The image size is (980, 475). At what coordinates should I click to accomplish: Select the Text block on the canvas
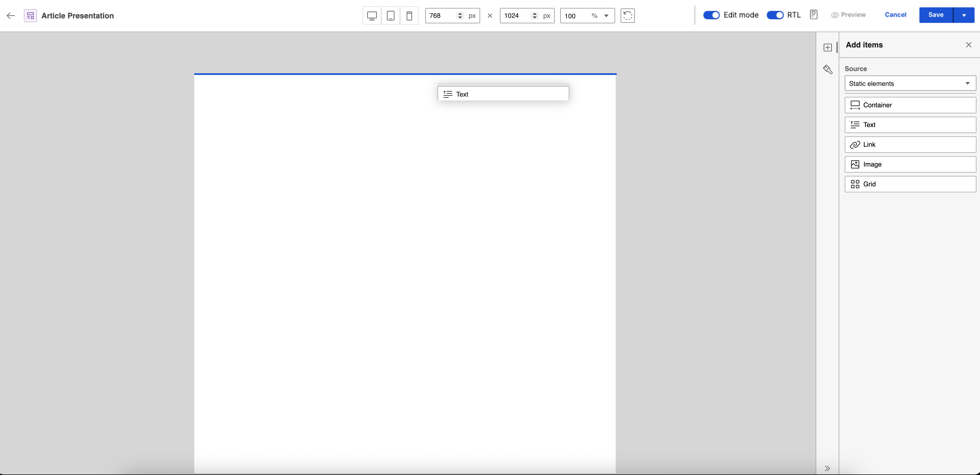click(x=503, y=94)
